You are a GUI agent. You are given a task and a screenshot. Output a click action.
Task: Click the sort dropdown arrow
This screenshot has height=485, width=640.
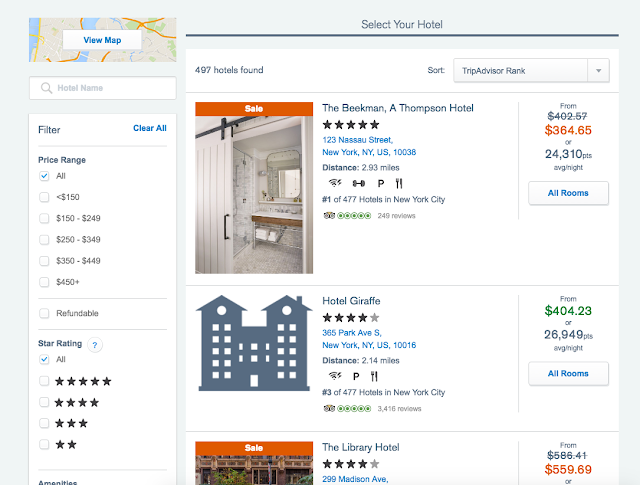point(598,71)
